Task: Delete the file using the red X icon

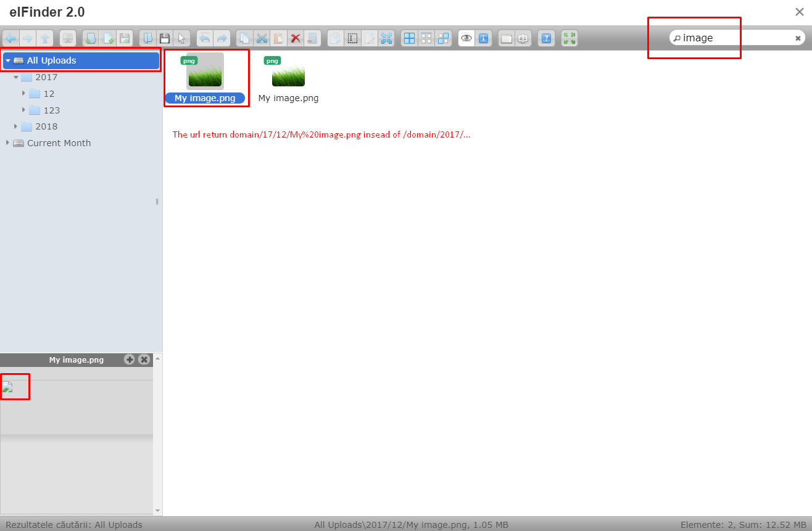Action: [x=295, y=38]
